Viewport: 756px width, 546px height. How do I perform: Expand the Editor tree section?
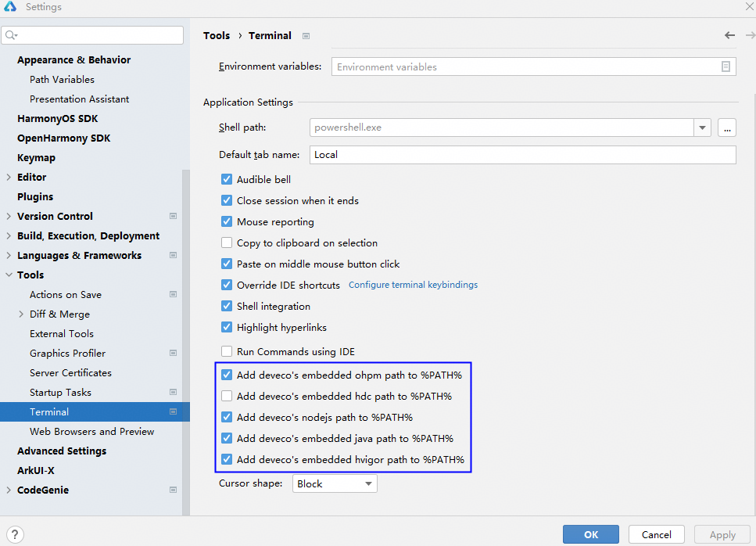point(9,178)
